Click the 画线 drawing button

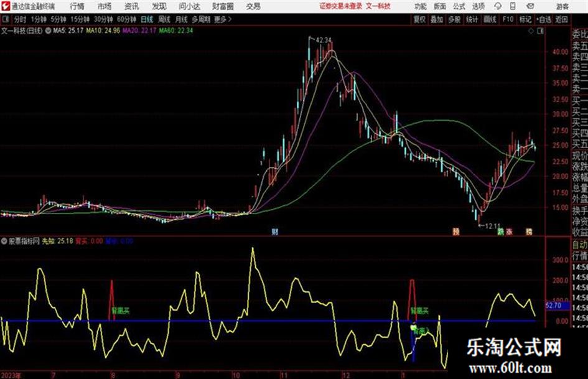tap(490, 19)
